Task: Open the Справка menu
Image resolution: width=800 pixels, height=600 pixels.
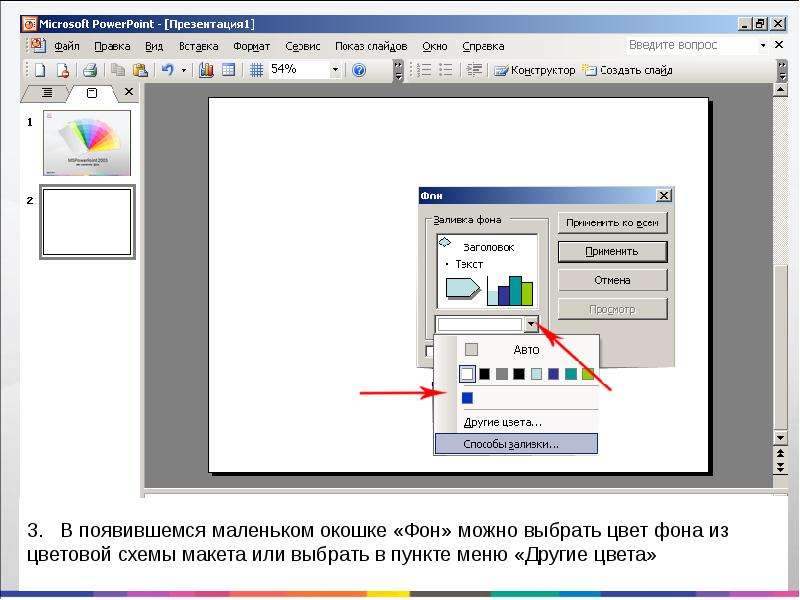Action: [x=483, y=46]
